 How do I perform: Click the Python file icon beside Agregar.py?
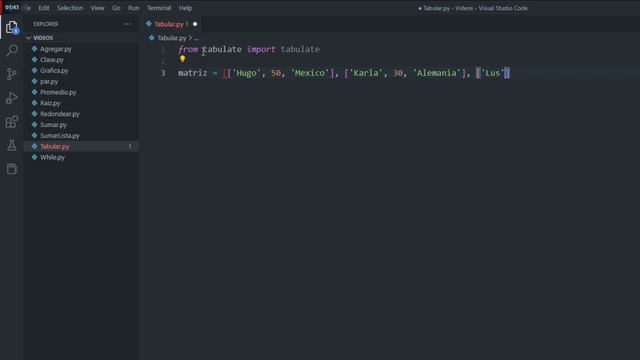pyautogui.click(x=35, y=49)
